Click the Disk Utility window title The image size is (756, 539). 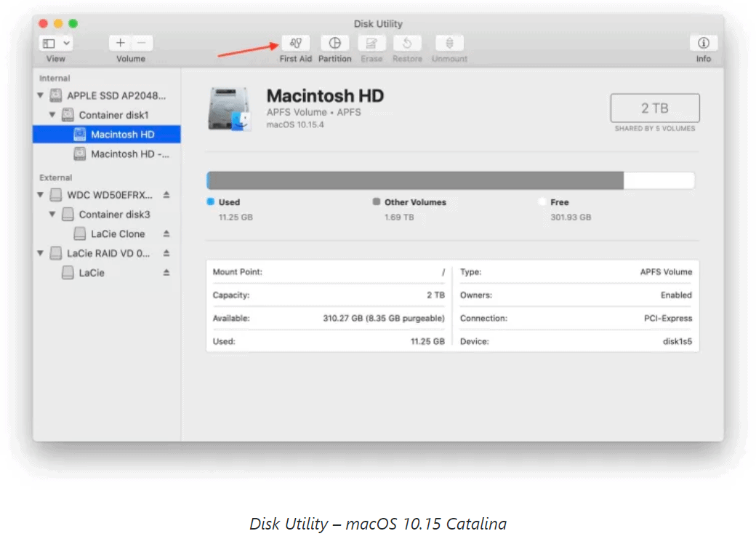pyautogui.click(x=378, y=24)
